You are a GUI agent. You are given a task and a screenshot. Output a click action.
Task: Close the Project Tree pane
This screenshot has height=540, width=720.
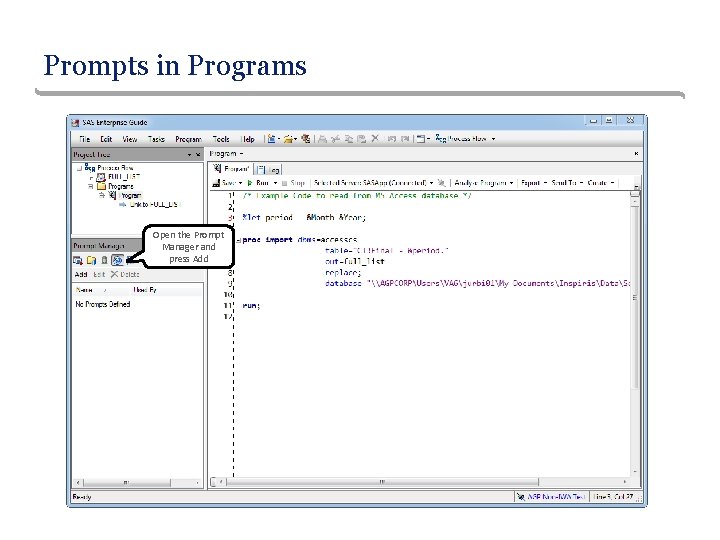click(198, 155)
